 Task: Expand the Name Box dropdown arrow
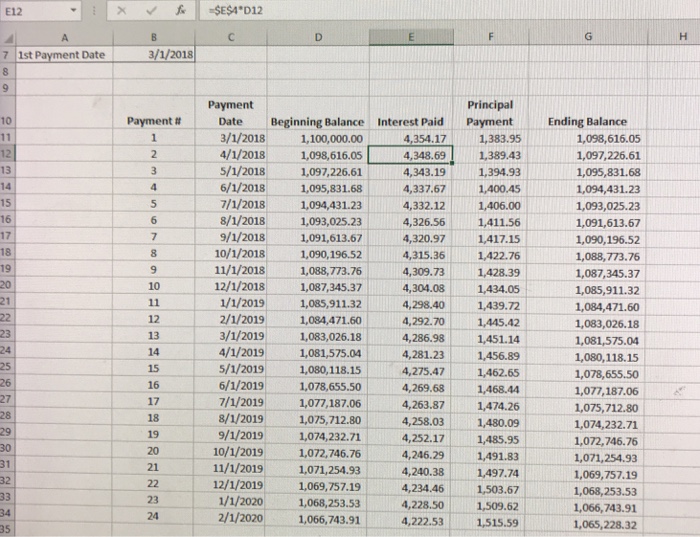pos(73,10)
